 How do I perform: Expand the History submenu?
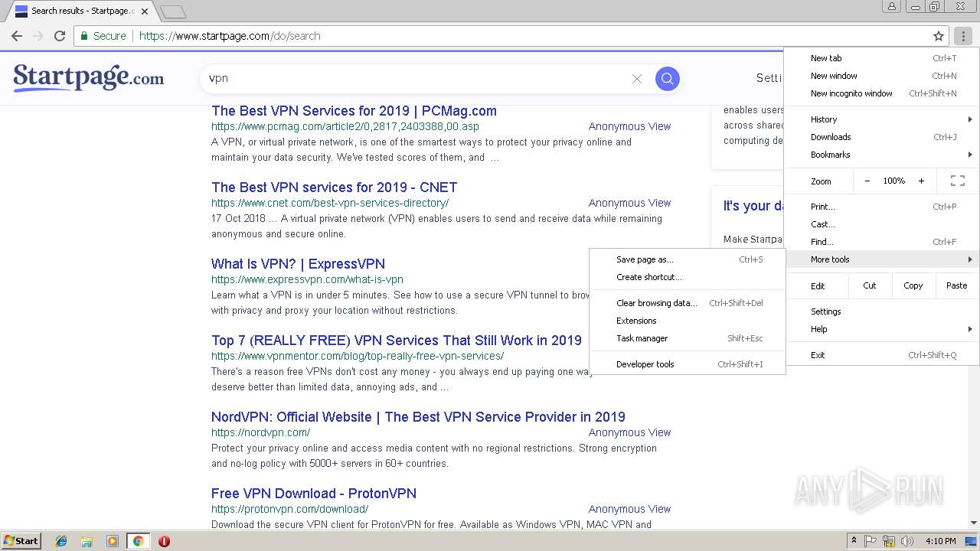[x=882, y=119]
